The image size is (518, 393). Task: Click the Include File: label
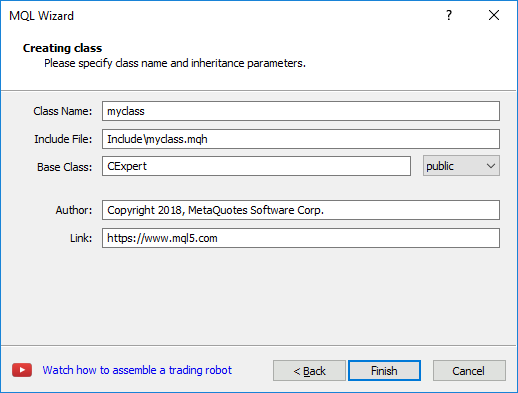click(x=63, y=139)
